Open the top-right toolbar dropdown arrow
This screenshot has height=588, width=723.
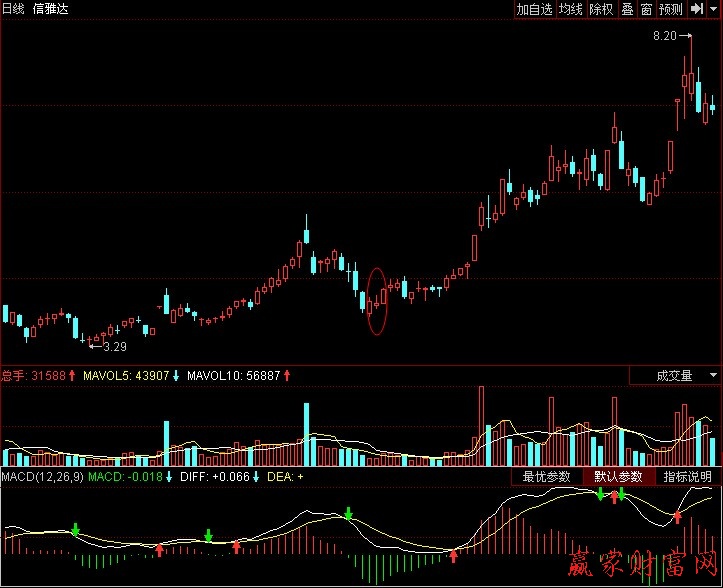coord(715,9)
